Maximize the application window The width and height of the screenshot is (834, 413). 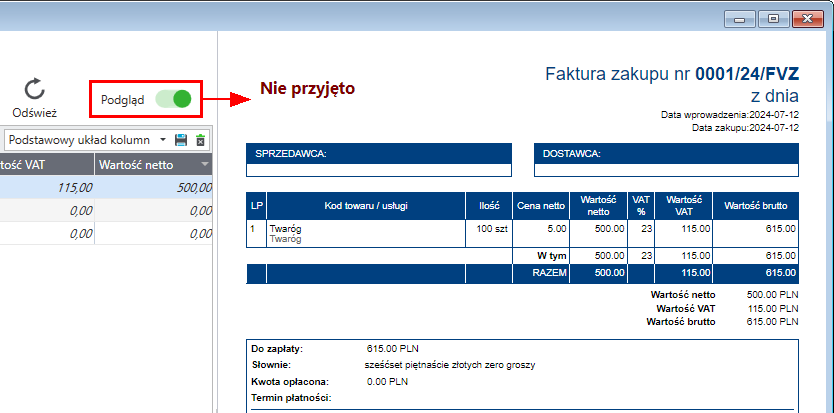tap(772, 18)
